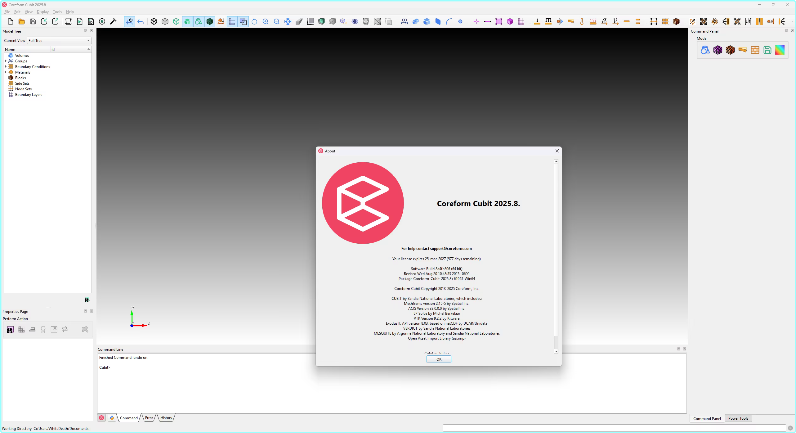
Task: Click the orange-brown mesh cube mode icon
Action: point(730,50)
